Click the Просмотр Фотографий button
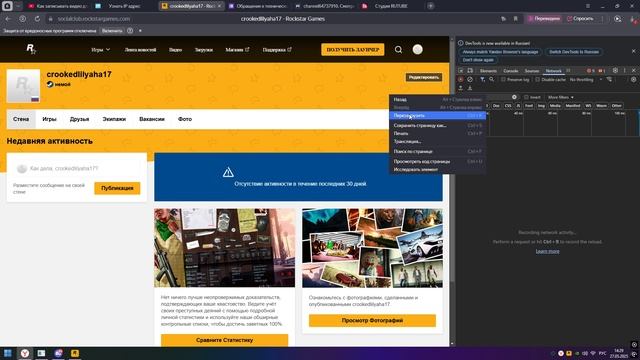Screen dimensions: 640x360 pos(372,320)
